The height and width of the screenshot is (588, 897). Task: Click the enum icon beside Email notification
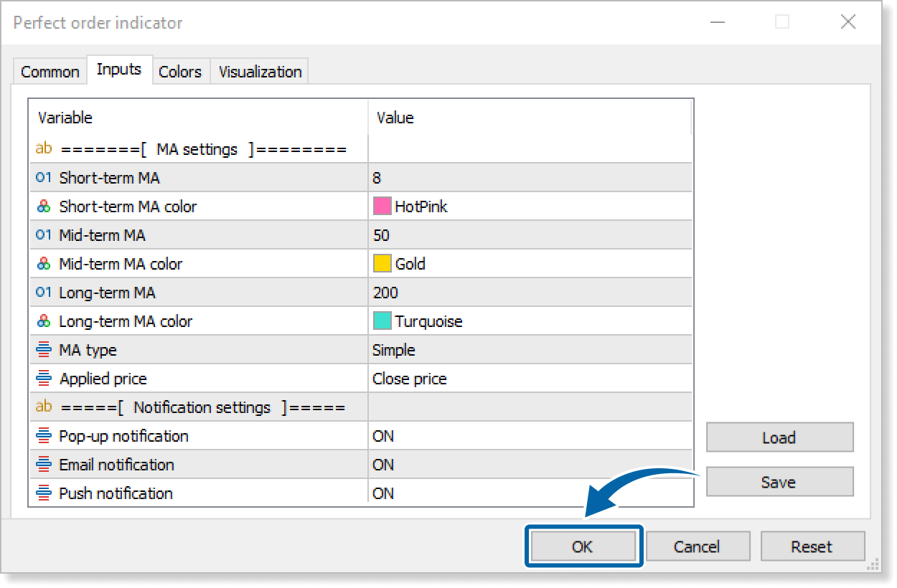[x=44, y=465]
